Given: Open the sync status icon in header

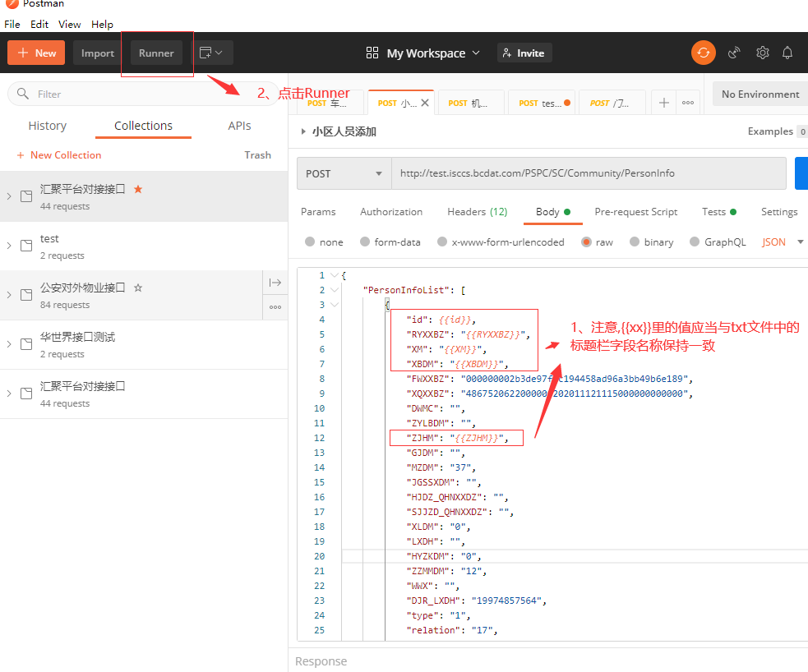Looking at the screenshot, I should (x=704, y=53).
